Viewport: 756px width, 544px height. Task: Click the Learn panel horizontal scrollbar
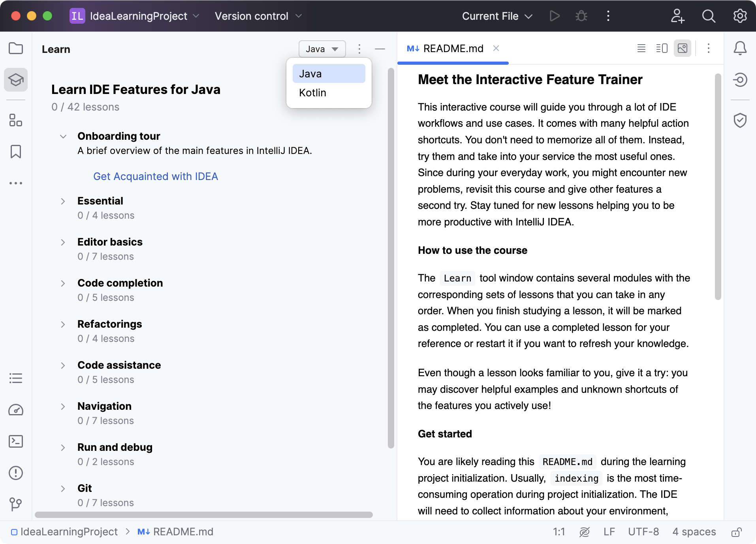203,515
